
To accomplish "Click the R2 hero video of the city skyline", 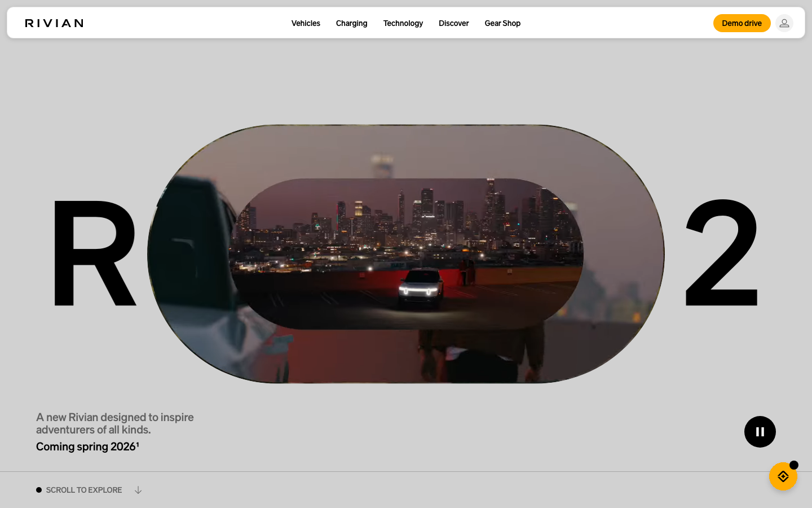I will [x=406, y=254].
